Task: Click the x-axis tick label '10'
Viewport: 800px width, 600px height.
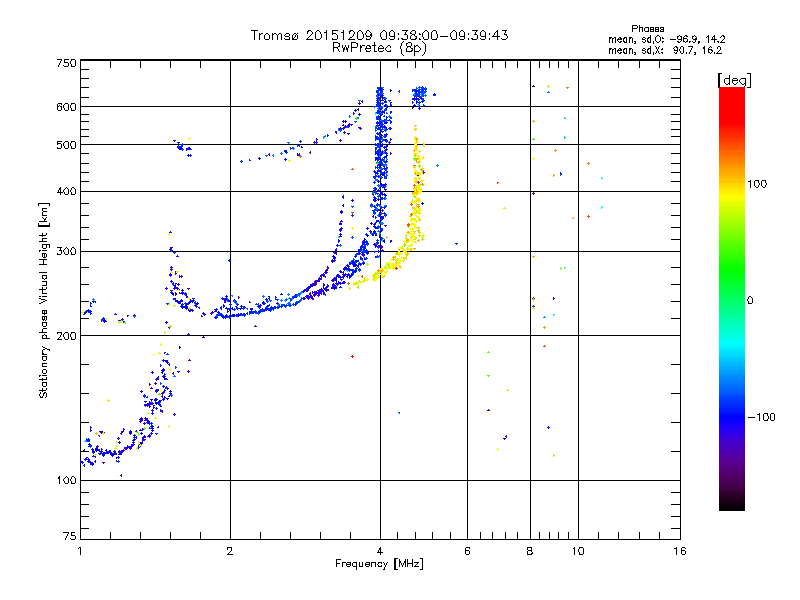Action: point(578,551)
